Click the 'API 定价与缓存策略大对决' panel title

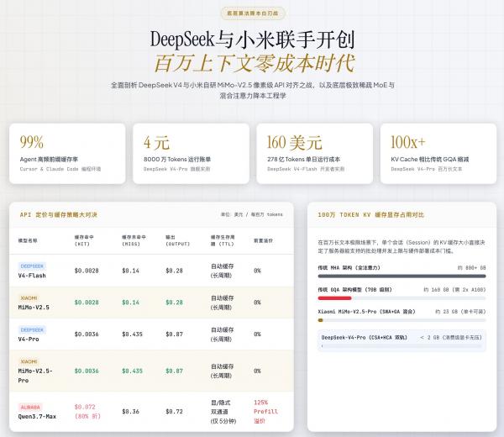(x=59, y=215)
